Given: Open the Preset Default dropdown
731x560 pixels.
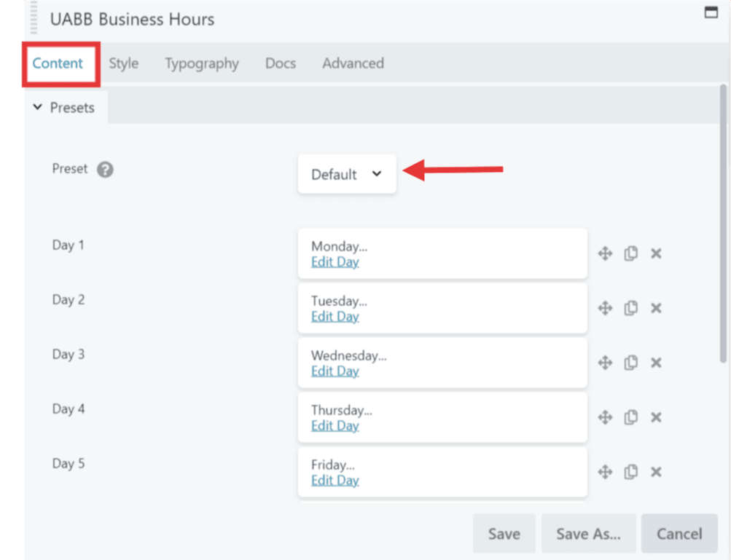Looking at the screenshot, I should [x=347, y=174].
